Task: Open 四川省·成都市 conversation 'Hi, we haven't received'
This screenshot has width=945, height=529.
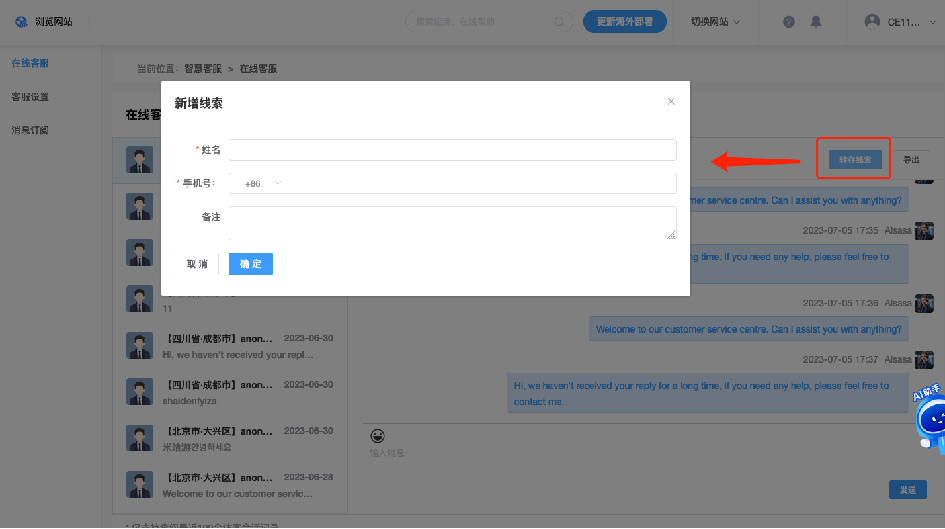Action: point(230,346)
